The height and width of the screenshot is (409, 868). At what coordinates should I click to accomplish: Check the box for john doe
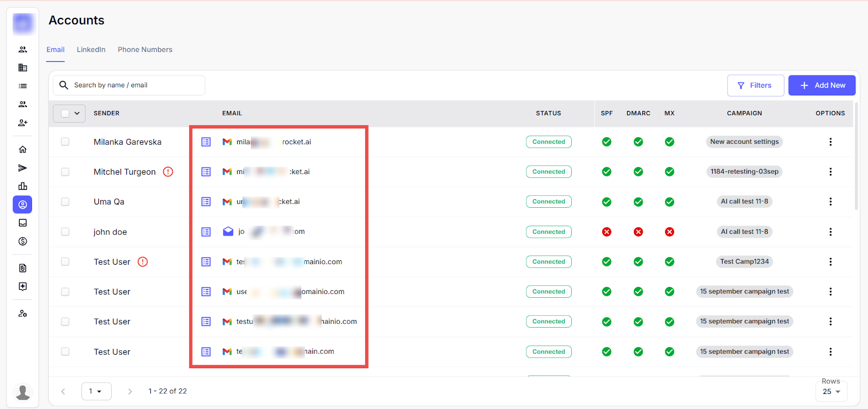65,232
